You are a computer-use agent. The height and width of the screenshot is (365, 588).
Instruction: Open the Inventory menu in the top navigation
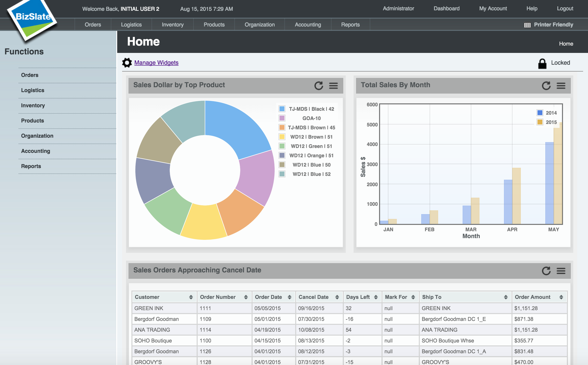point(172,24)
